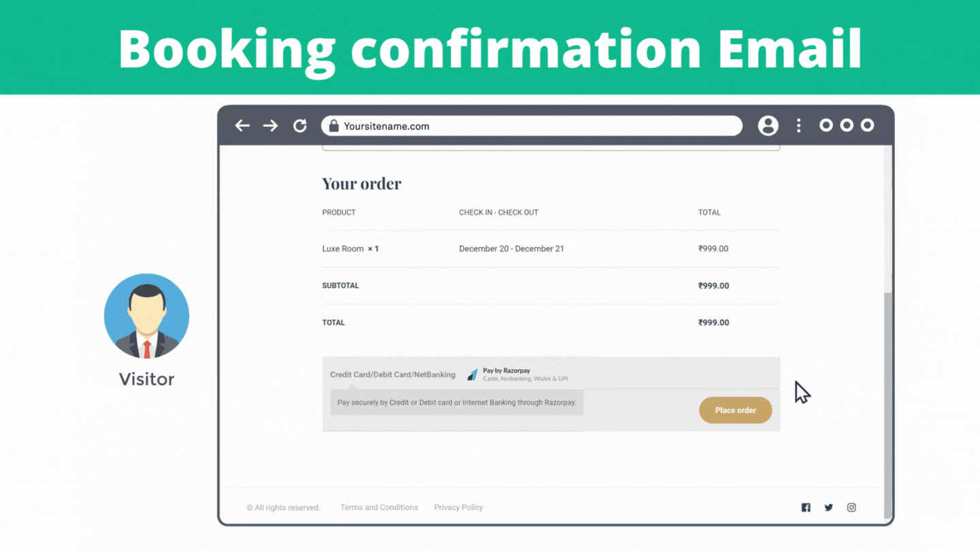Select Credit Card/Debit Card/NetBanking payment option
Viewport: 980px width, 551px height.
[393, 375]
